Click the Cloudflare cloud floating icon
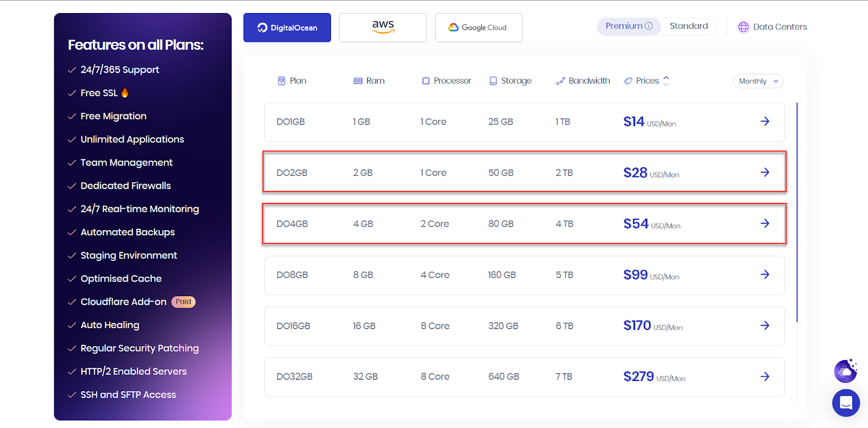868x428 pixels. tap(845, 371)
